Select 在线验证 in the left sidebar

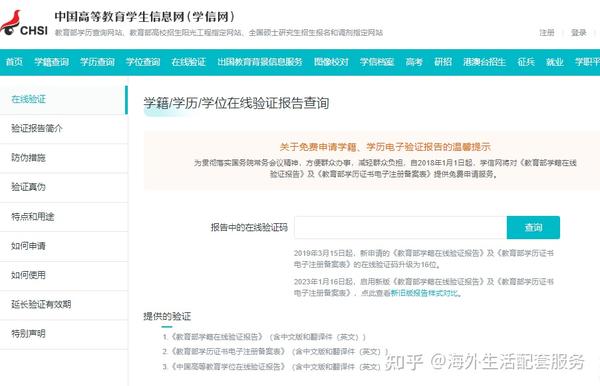[64, 99]
